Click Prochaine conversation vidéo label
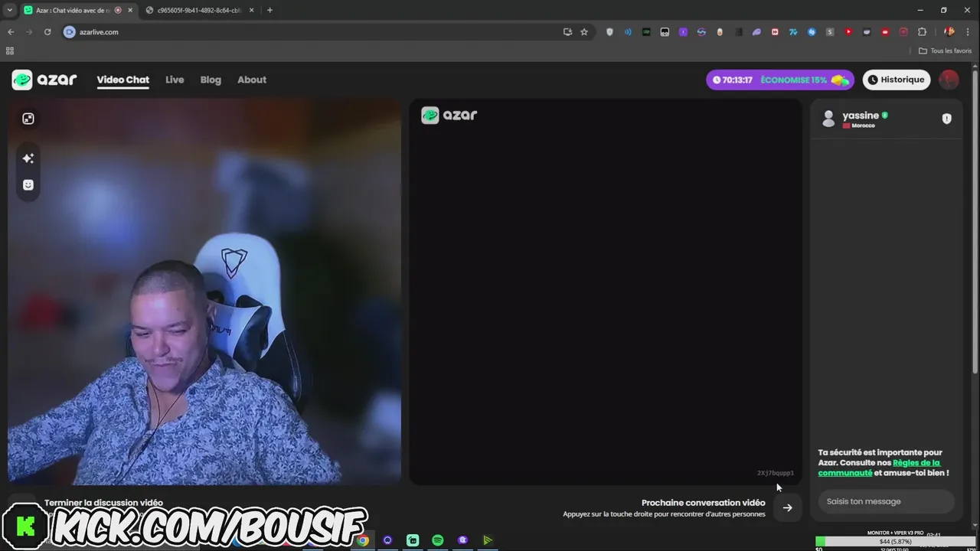The image size is (980, 551). [x=703, y=503]
